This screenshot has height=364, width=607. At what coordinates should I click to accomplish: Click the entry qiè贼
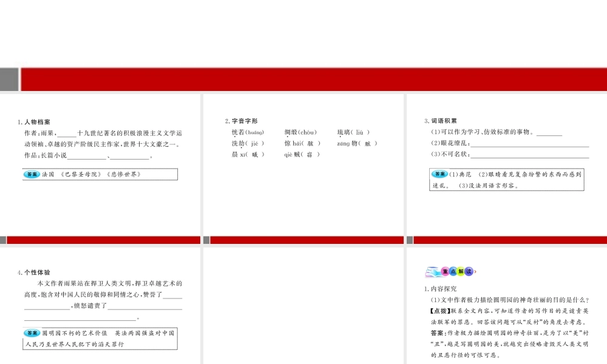click(x=302, y=155)
